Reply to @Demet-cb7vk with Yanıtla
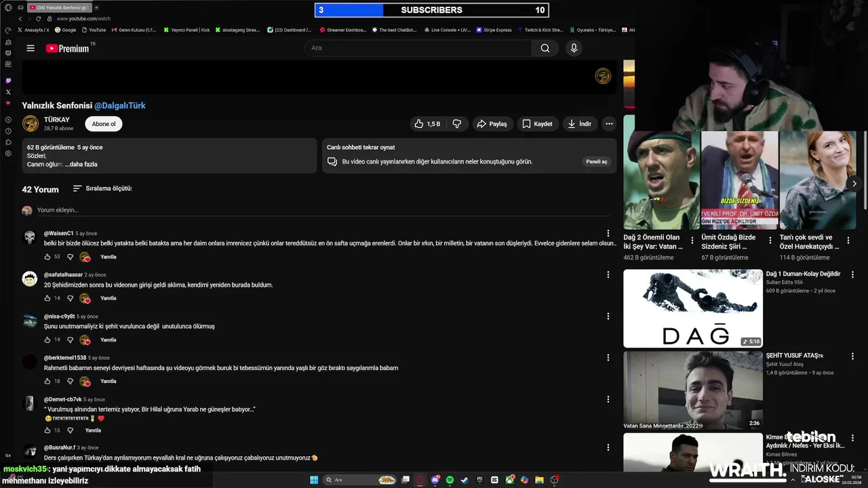The height and width of the screenshot is (488, 868). pos(93,430)
